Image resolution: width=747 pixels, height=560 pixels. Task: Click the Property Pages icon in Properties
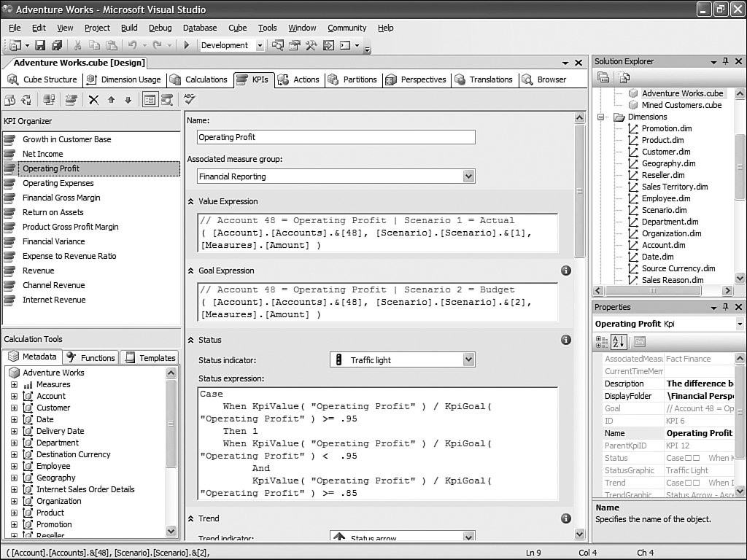pos(640,342)
